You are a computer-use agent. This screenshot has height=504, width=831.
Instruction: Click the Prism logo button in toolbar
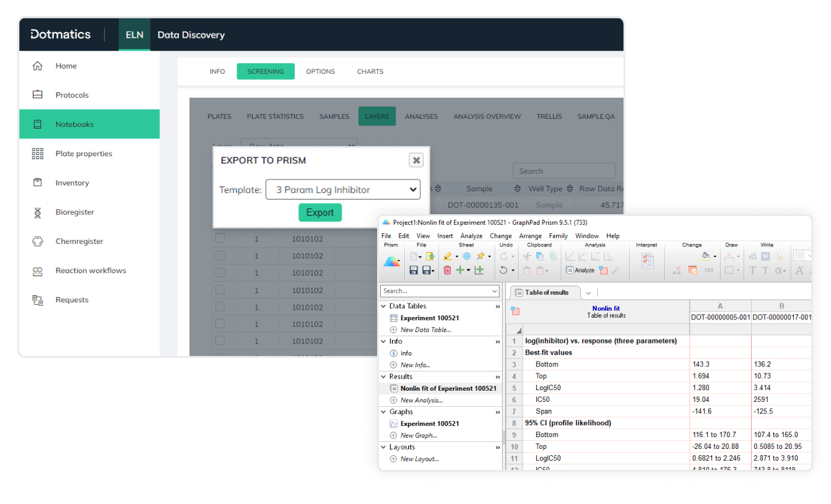[391, 262]
